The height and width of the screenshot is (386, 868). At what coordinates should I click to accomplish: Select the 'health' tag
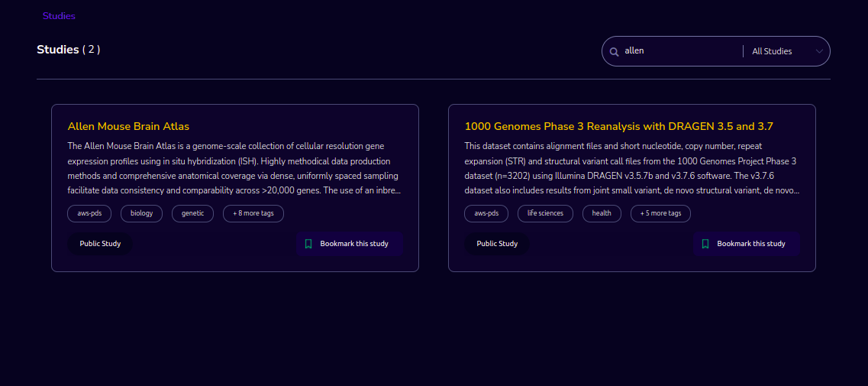coord(602,213)
